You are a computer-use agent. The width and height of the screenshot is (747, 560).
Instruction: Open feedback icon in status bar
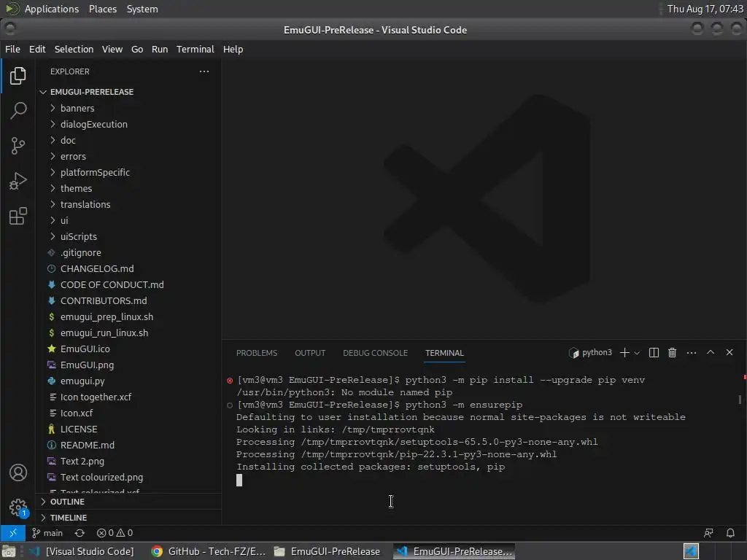pos(708,533)
